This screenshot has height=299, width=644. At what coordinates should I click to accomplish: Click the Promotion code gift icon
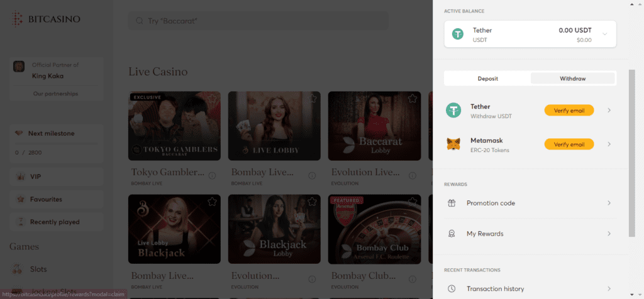[x=452, y=203]
